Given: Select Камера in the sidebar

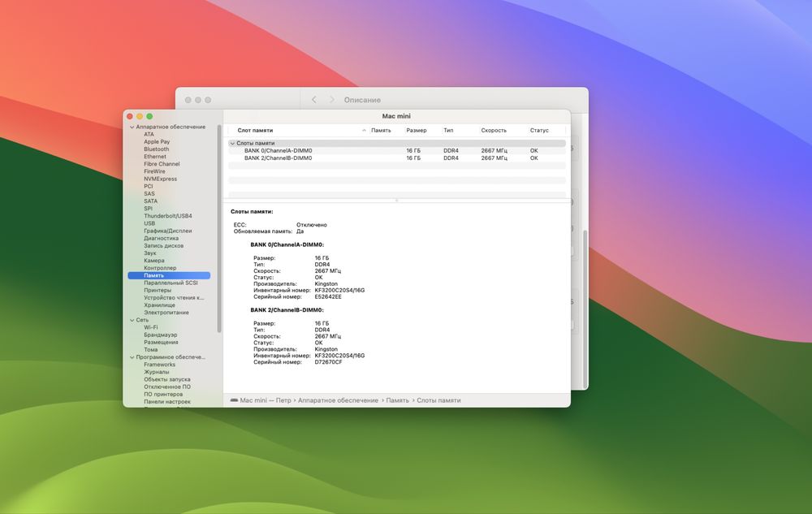Looking at the screenshot, I should pos(154,261).
